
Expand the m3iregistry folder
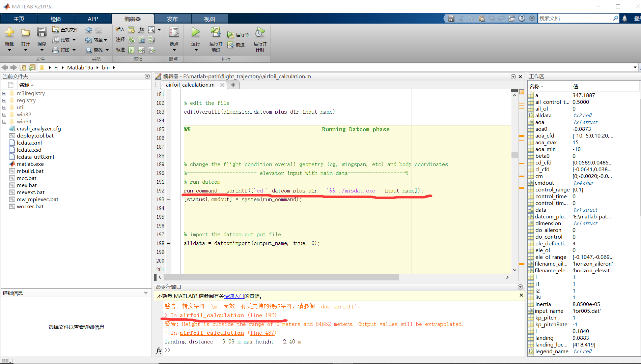coord(4,93)
